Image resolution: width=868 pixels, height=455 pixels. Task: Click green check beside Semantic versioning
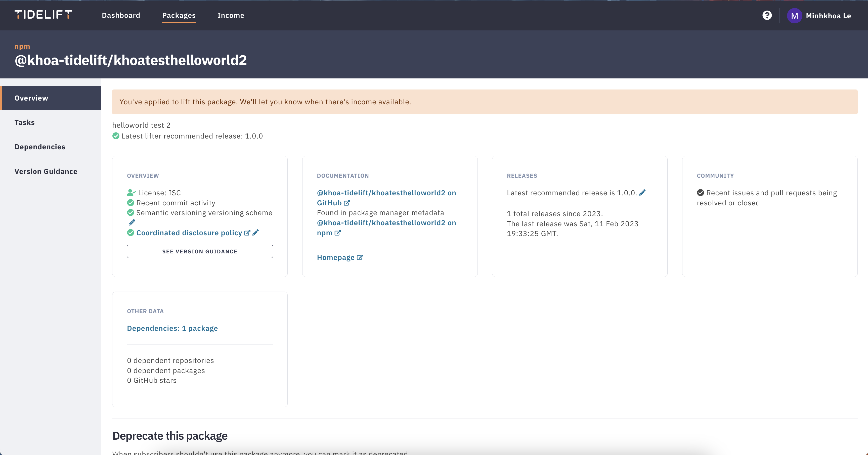coord(131,212)
